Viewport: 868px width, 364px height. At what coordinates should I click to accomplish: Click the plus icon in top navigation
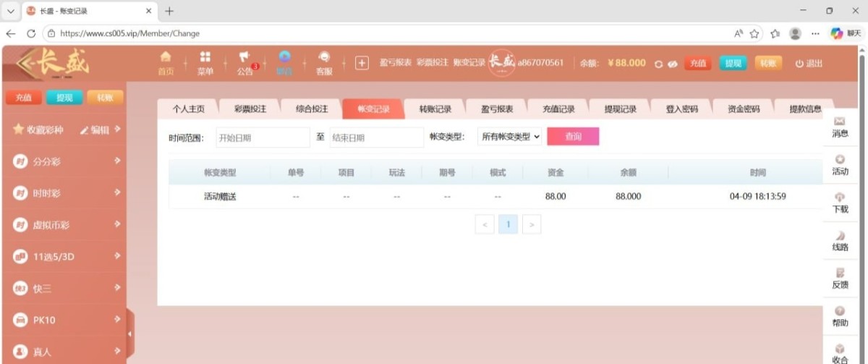[362, 63]
